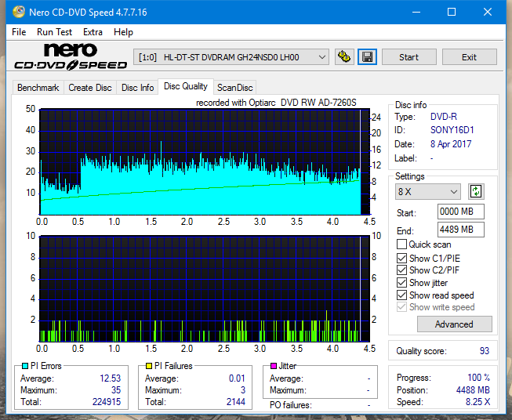This screenshot has height=420, width=512.
Task: Switch to the ScanDisc tab
Action: click(x=235, y=88)
